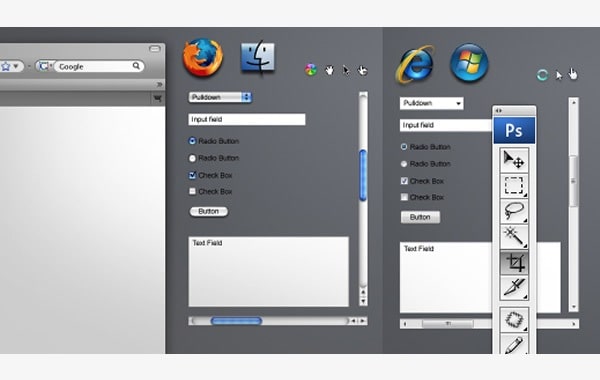
Task: Select the filled Windows-style Radio Button
Action: [x=404, y=147]
